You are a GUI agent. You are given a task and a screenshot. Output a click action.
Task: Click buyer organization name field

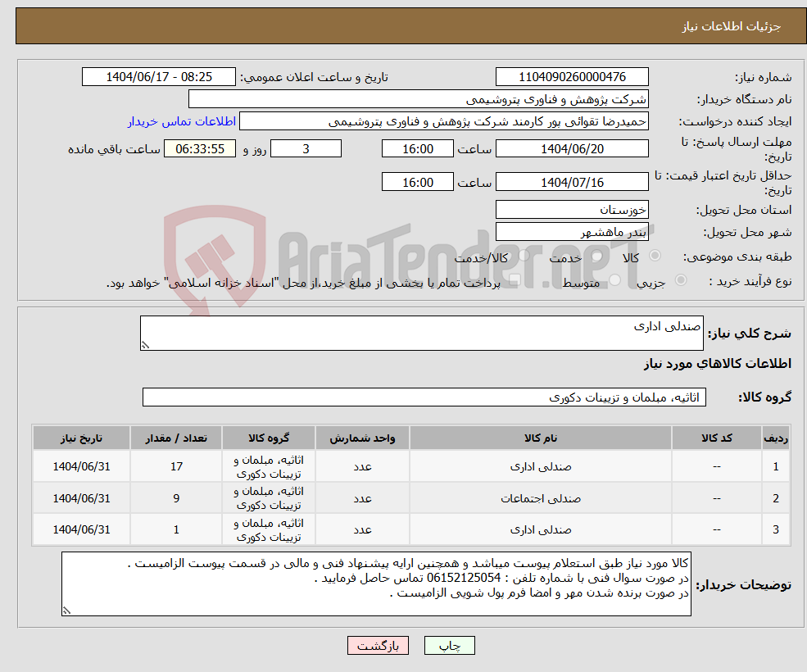coord(419,99)
